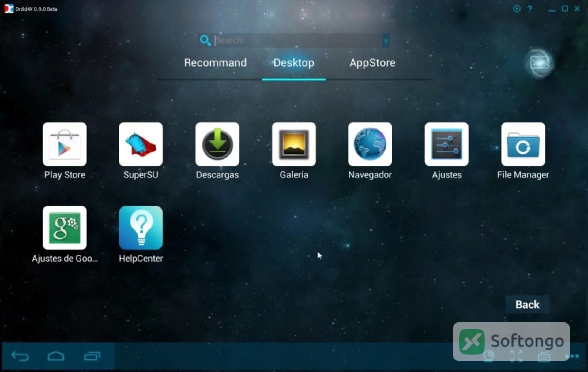Open the Ajustes settings app
This screenshot has height=372, width=588.
click(x=447, y=144)
